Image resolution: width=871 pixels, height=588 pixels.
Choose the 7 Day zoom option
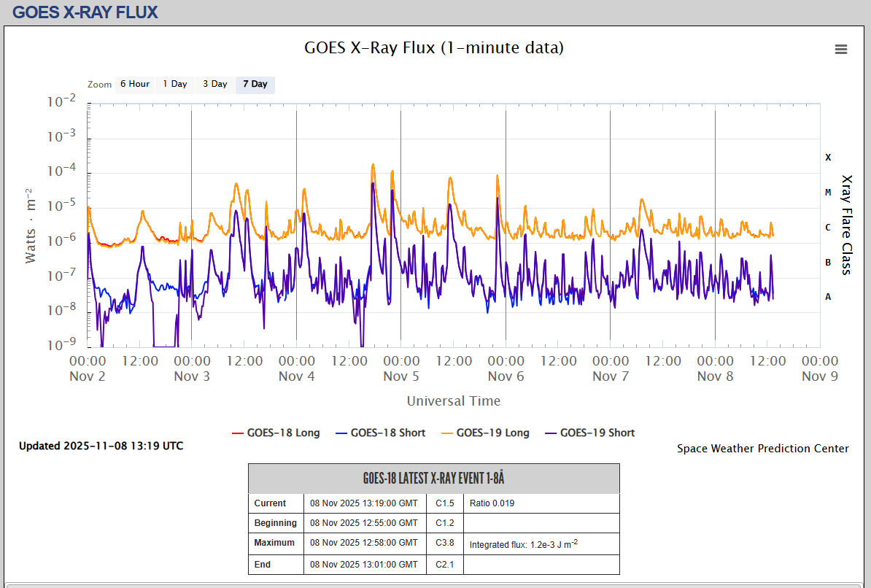255,84
